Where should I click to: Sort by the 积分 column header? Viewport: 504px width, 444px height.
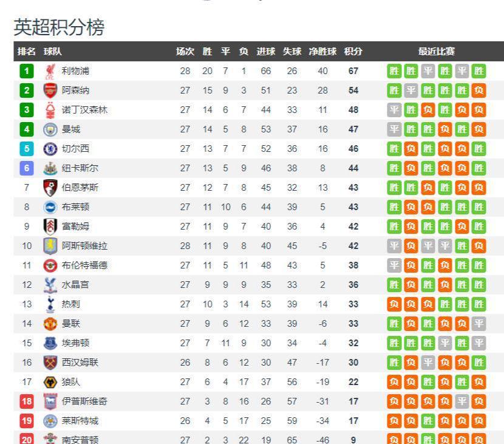(x=353, y=52)
